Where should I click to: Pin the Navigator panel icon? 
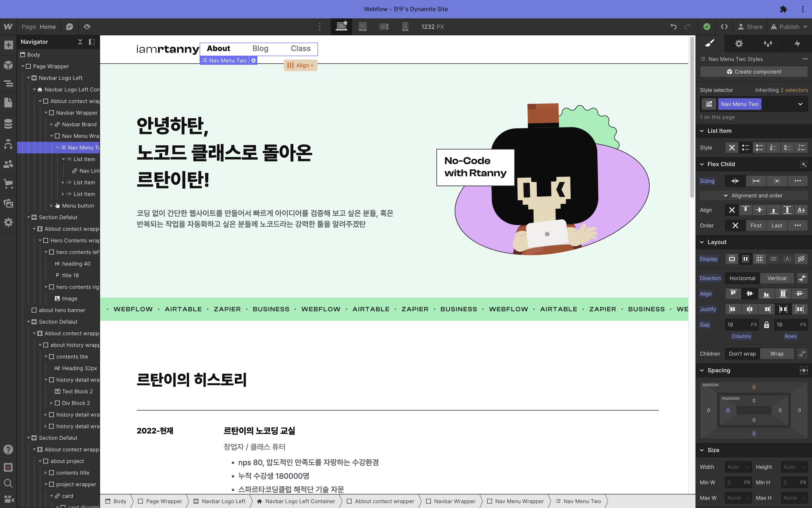pos(92,42)
